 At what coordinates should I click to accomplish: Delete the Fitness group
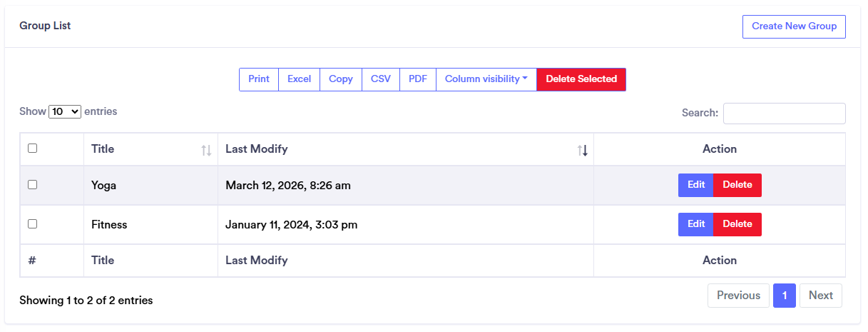(737, 224)
